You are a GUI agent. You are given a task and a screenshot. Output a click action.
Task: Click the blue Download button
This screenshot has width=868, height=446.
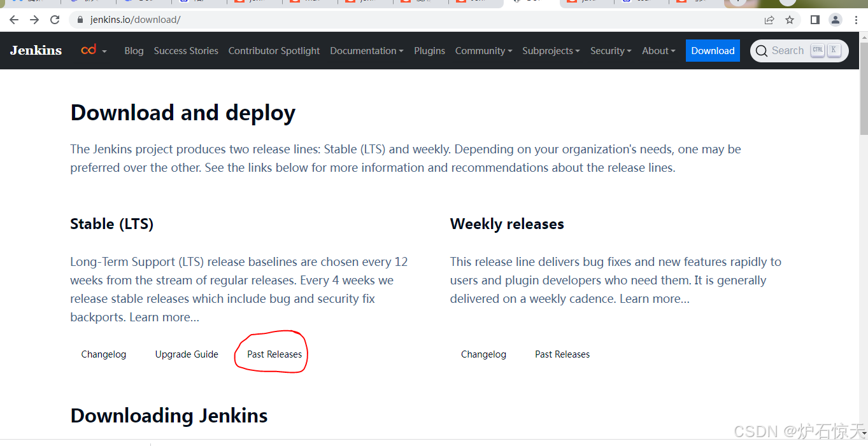point(713,50)
